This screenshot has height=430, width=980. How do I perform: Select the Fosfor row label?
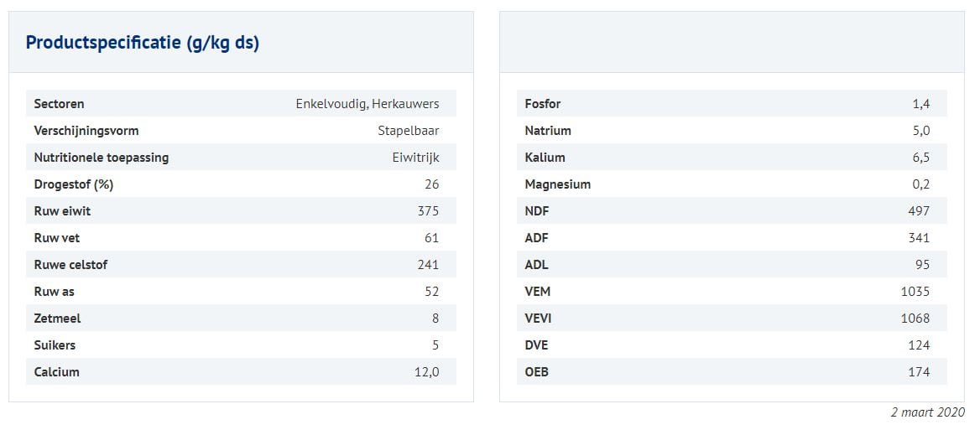[542, 104]
